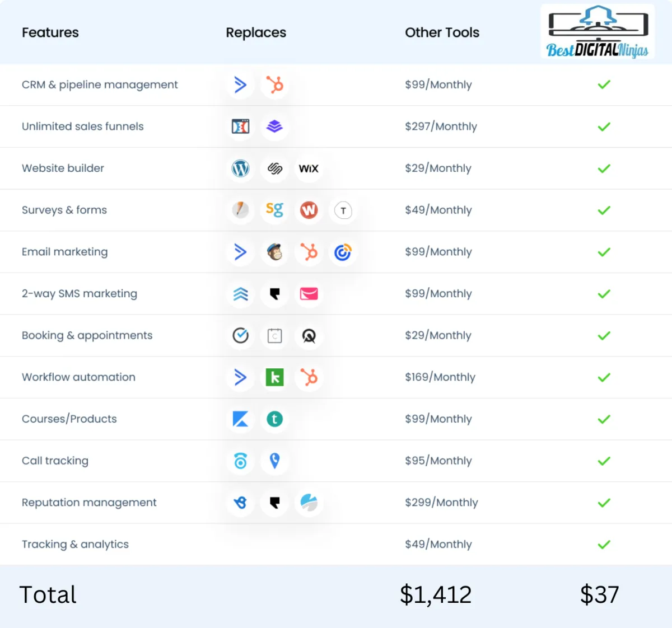Click the blue Birdeye logo in the Reputation row
672x628 pixels.
pos(240,503)
